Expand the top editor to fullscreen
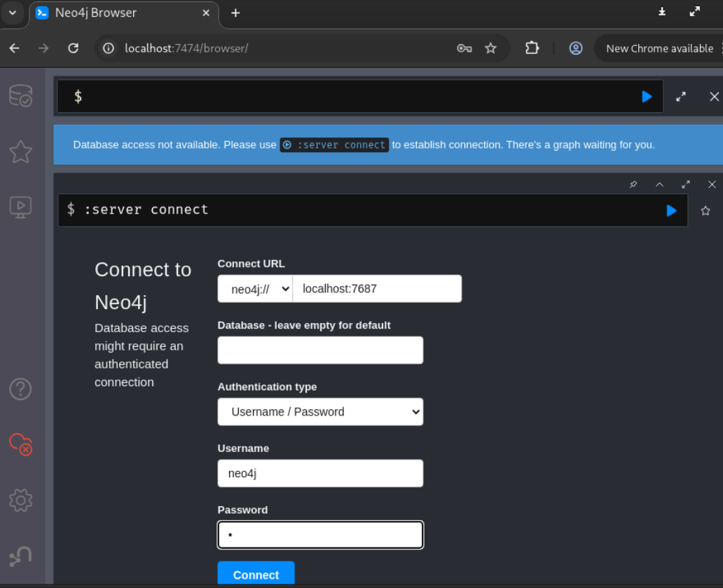The height and width of the screenshot is (588, 723). tap(681, 97)
